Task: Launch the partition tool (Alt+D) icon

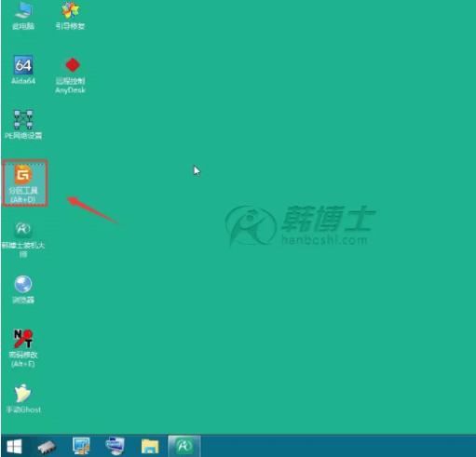Action: click(24, 183)
